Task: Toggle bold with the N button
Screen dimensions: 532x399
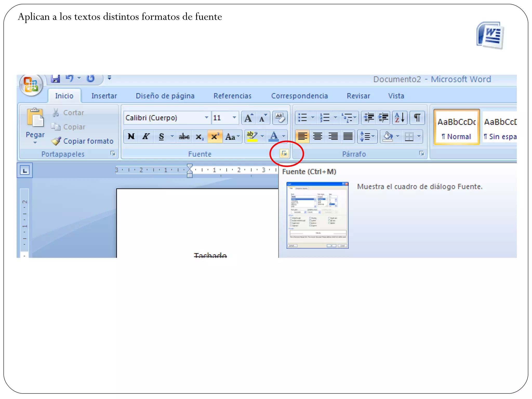Action: click(131, 136)
